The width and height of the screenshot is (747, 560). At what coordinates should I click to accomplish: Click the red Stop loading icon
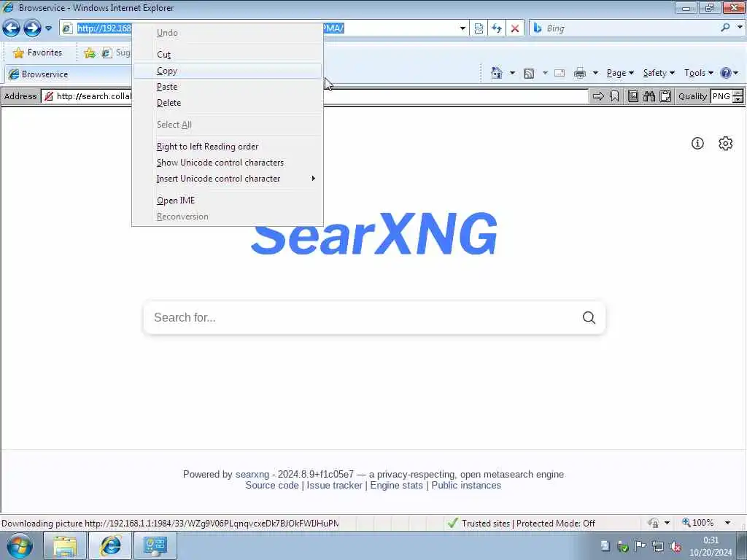[514, 28]
